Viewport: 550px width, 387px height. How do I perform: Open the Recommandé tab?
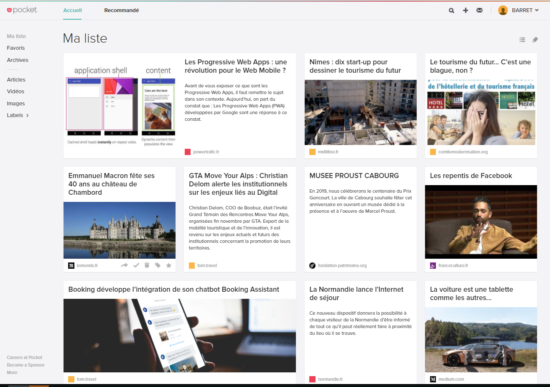pos(121,10)
